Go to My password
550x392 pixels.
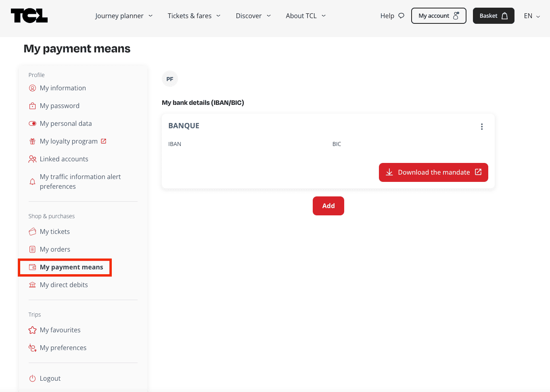point(60,106)
